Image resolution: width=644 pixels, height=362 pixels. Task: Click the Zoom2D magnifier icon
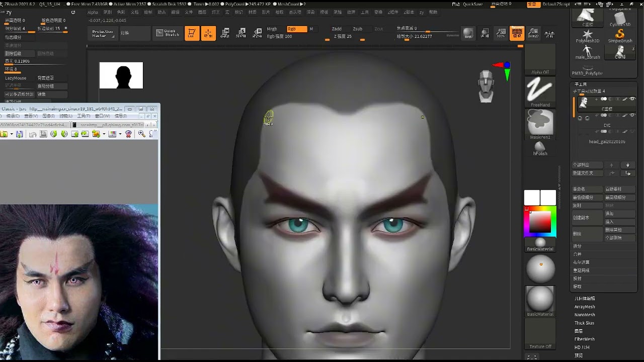point(533,34)
